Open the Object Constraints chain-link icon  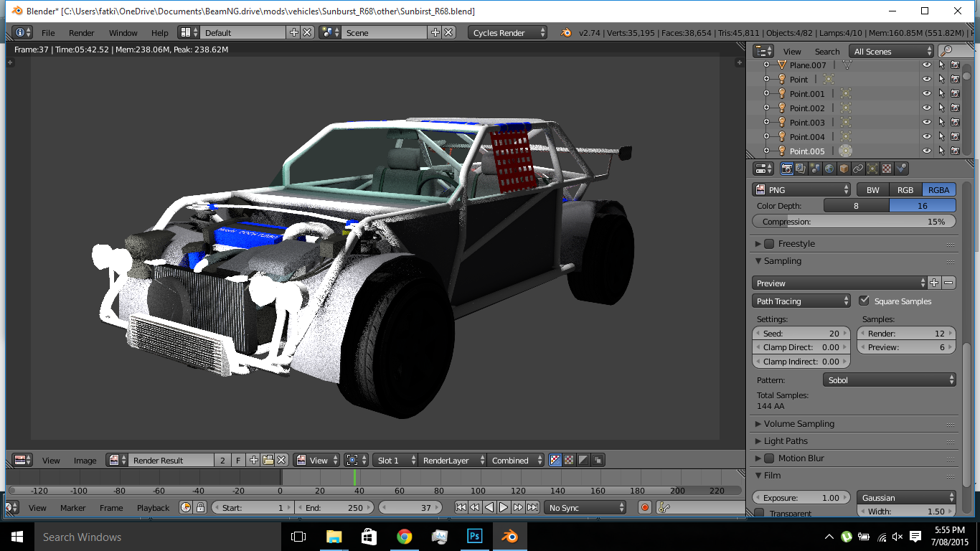click(858, 169)
